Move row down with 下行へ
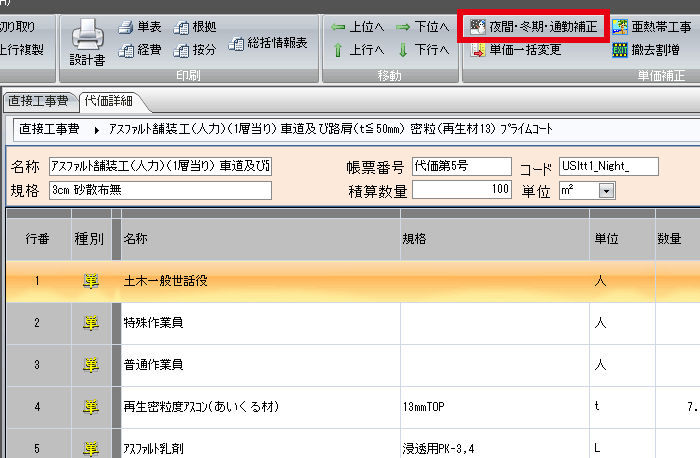 pyautogui.click(x=421, y=49)
